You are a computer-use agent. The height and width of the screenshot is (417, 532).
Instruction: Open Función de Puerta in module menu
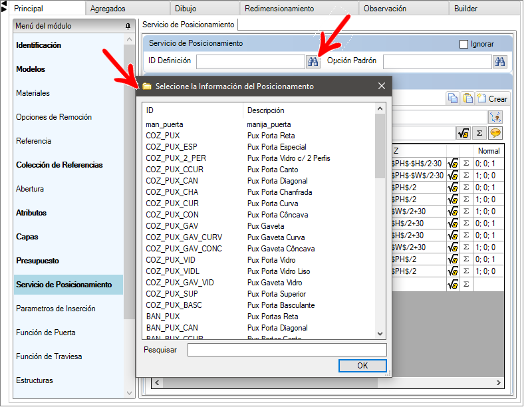point(45,333)
